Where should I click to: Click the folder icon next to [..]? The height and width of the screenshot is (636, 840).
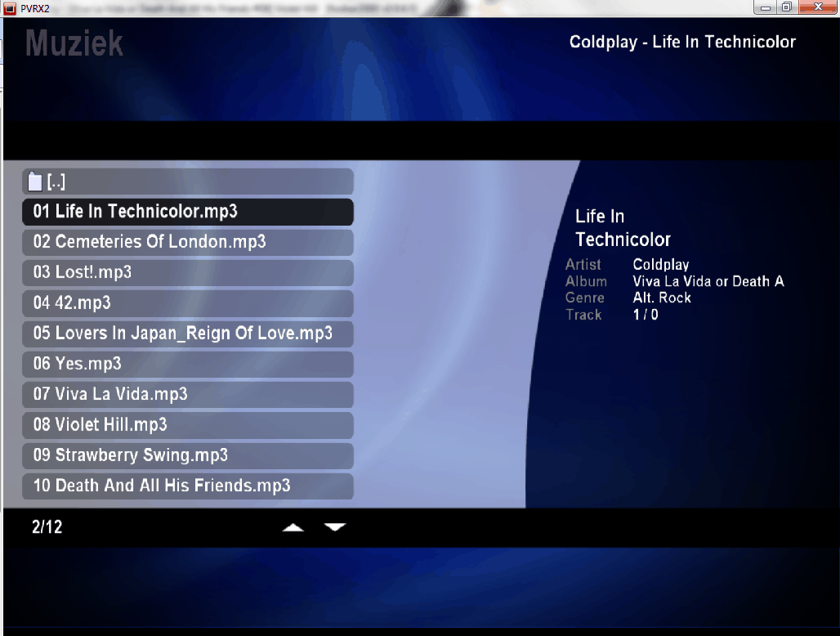35,181
